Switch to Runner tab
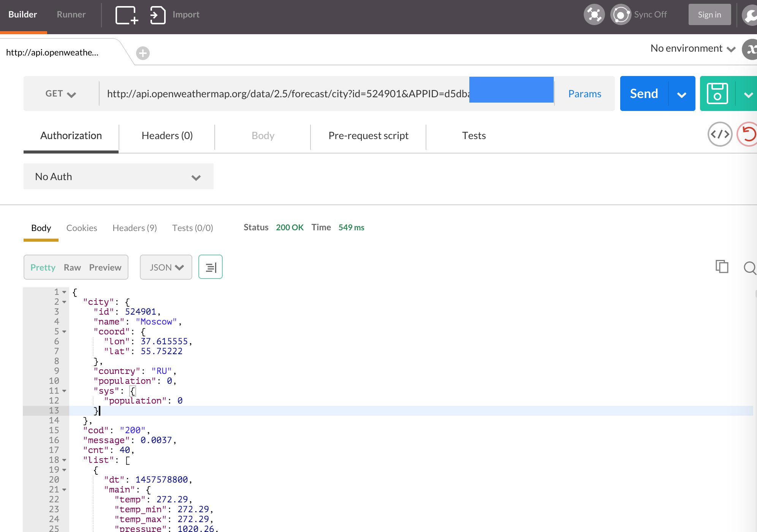757x532 pixels. (71, 15)
